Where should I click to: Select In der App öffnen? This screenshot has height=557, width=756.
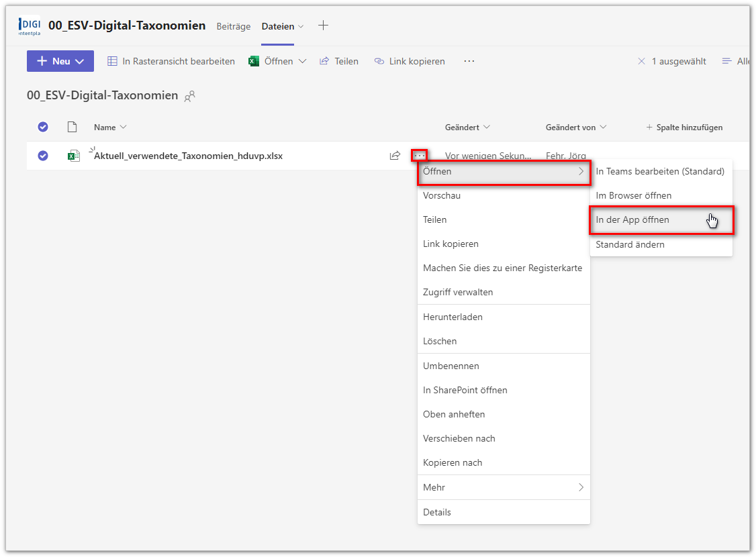point(632,220)
